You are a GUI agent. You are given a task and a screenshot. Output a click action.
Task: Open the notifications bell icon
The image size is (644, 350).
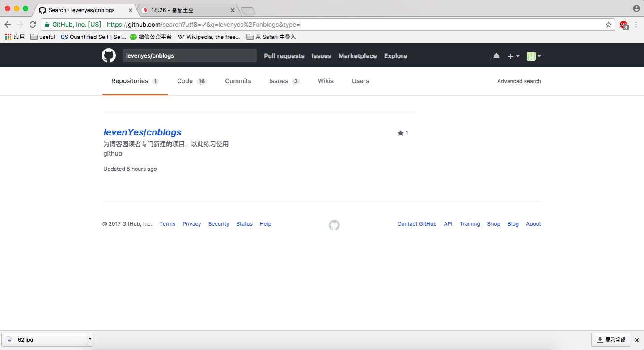(496, 56)
